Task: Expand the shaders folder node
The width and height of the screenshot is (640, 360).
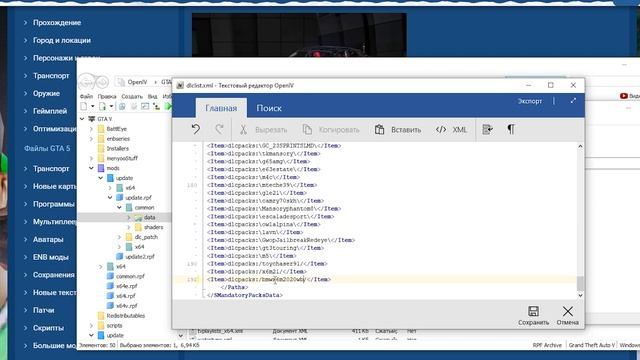Action: [129, 227]
